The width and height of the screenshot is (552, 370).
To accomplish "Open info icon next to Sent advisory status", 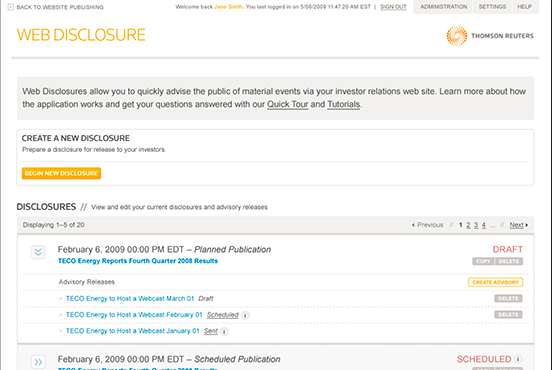I will 224,331.
